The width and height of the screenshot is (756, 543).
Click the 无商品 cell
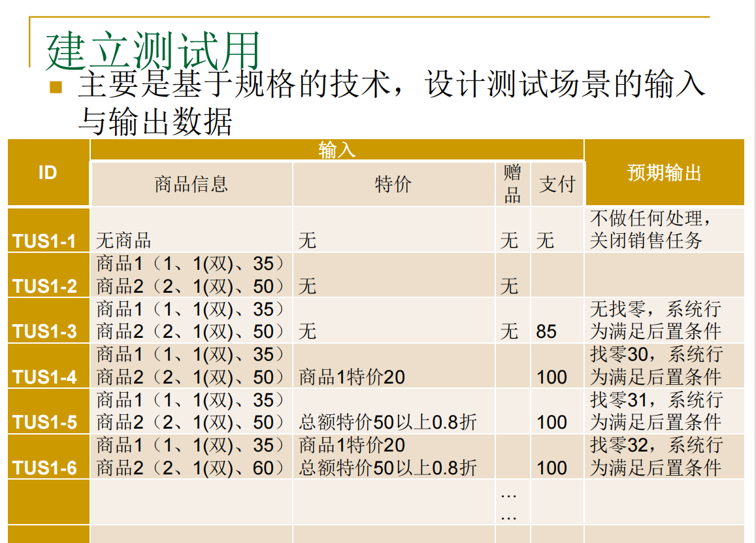coord(124,241)
